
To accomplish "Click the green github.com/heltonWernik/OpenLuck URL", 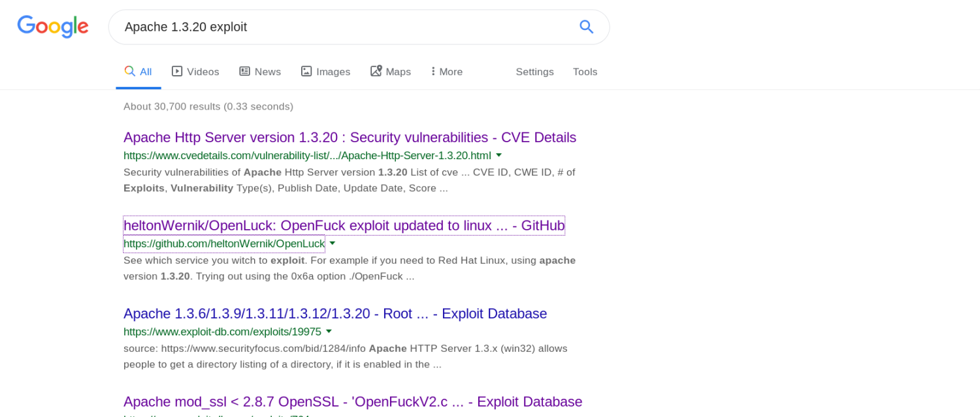I will click(224, 243).
